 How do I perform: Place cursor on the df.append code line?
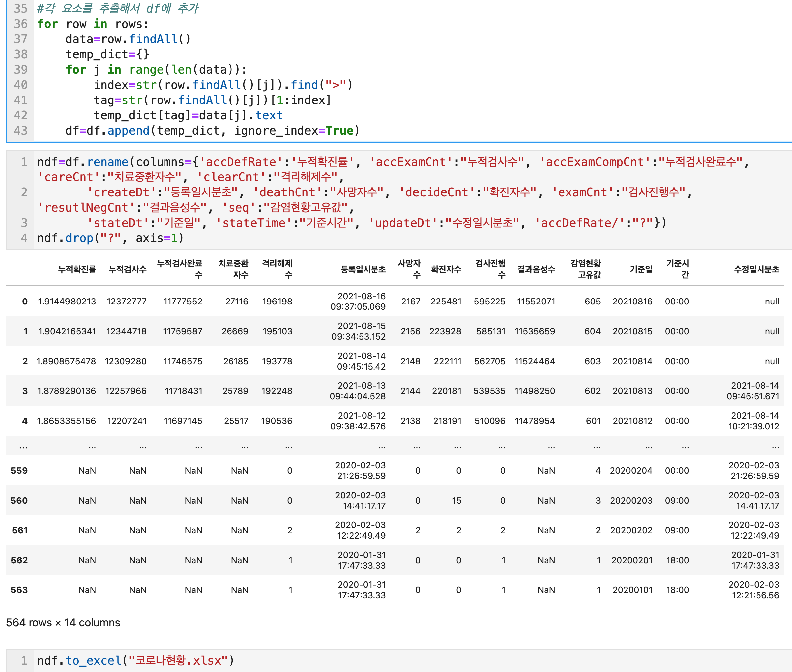click(212, 131)
